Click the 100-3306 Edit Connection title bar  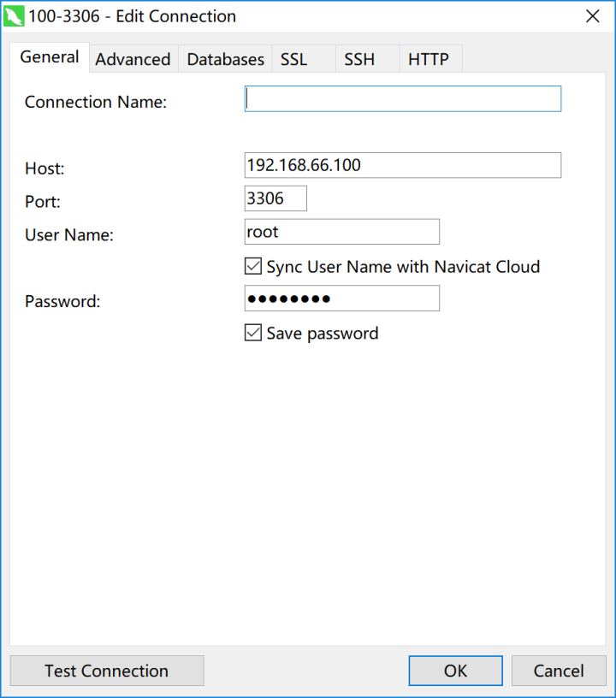click(133, 16)
